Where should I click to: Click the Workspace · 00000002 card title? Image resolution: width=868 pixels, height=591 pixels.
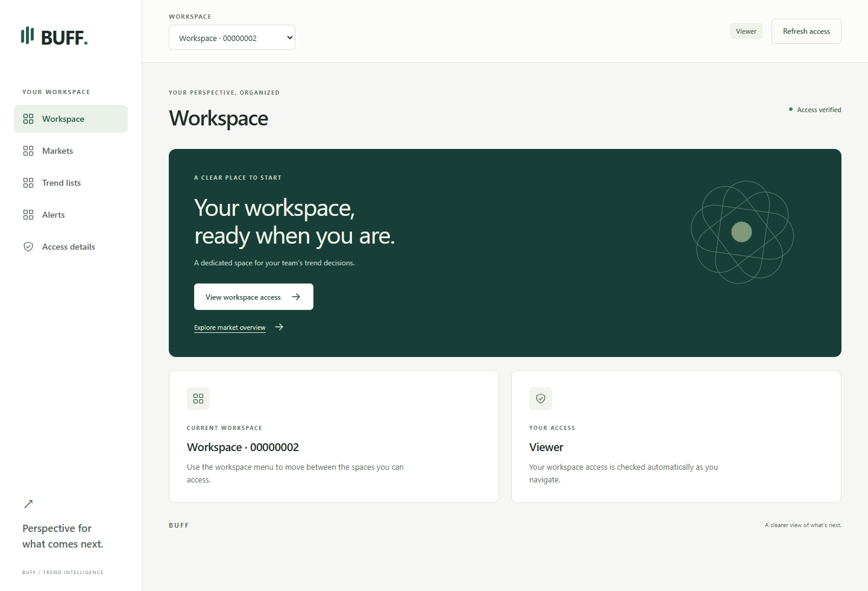coord(243,447)
